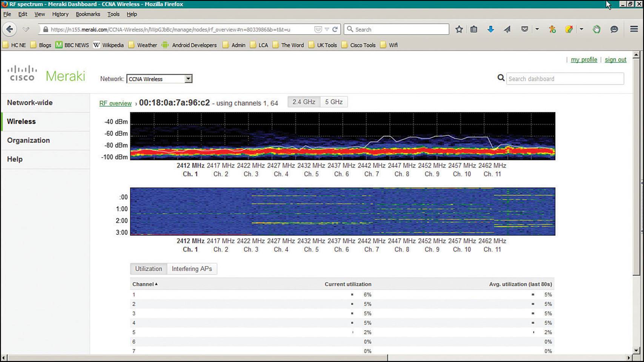Click the yellow pencil extension icon
This screenshot has width=644, height=362.
coord(569,29)
